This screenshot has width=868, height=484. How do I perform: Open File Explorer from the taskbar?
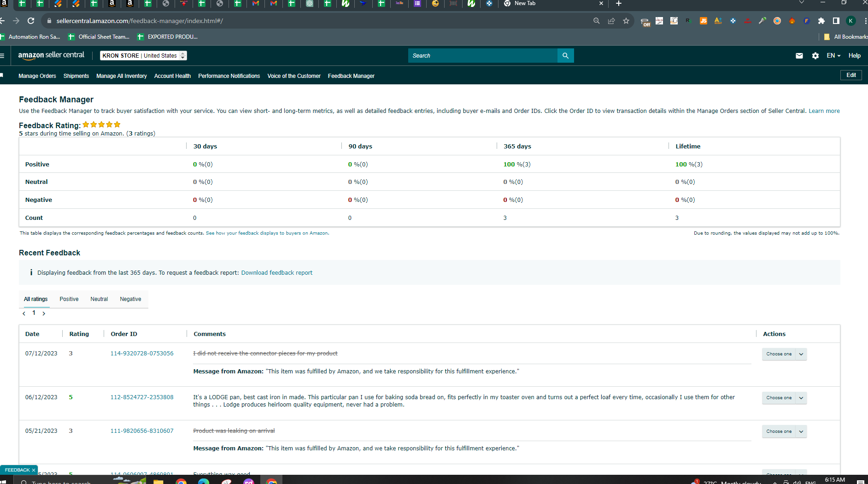click(158, 481)
